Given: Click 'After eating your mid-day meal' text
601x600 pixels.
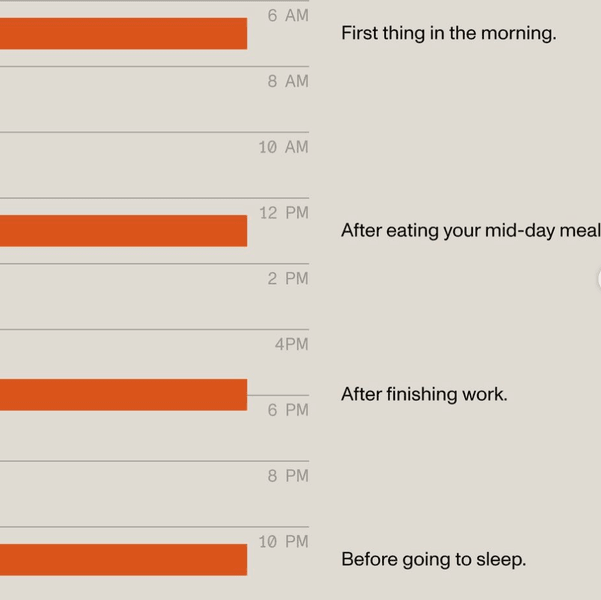Looking at the screenshot, I should pyautogui.click(x=471, y=231).
